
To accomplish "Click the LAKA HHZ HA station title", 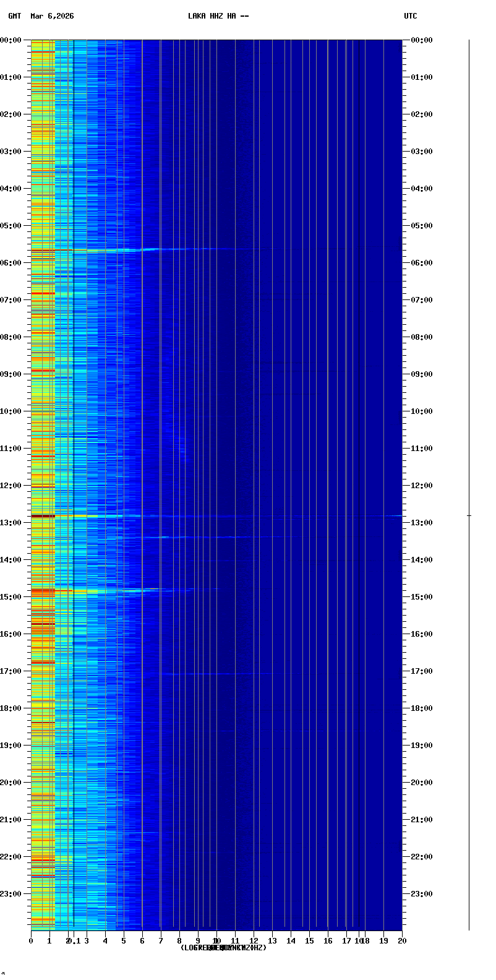I will coord(218,16).
